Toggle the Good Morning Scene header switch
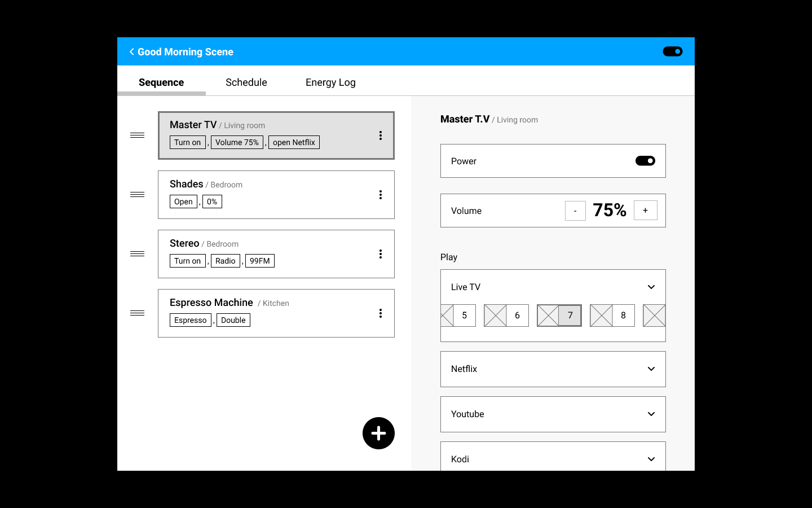This screenshot has height=508, width=812. point(673,51)
